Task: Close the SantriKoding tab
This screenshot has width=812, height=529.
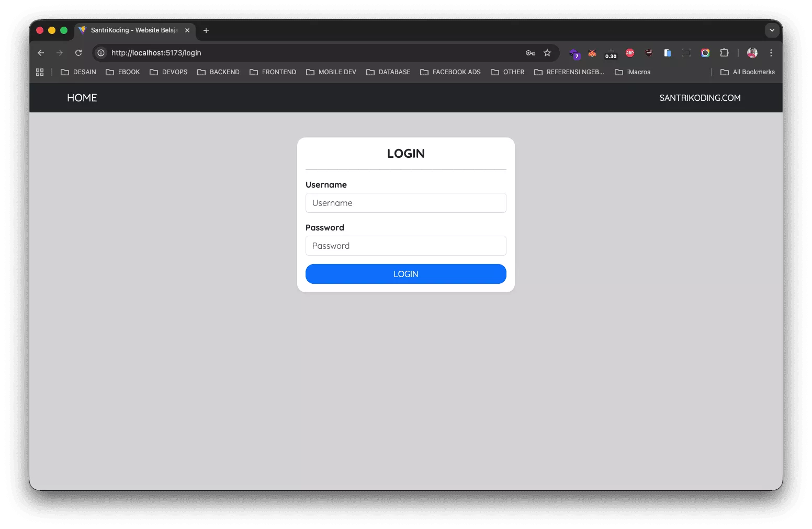Action: pyautogui.click(x=187, y=30)
